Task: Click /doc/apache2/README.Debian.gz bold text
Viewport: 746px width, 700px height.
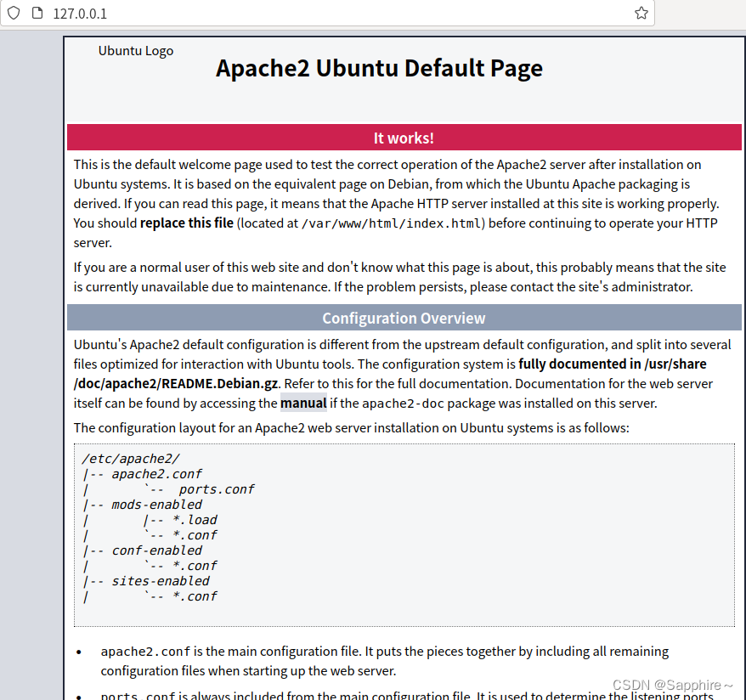Action: (x=176, y=384)
